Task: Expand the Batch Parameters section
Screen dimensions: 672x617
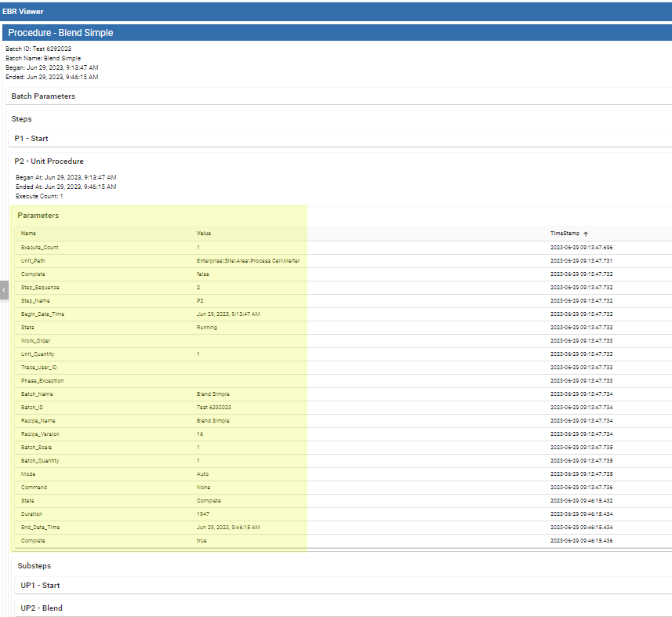Action: (43, 96)
